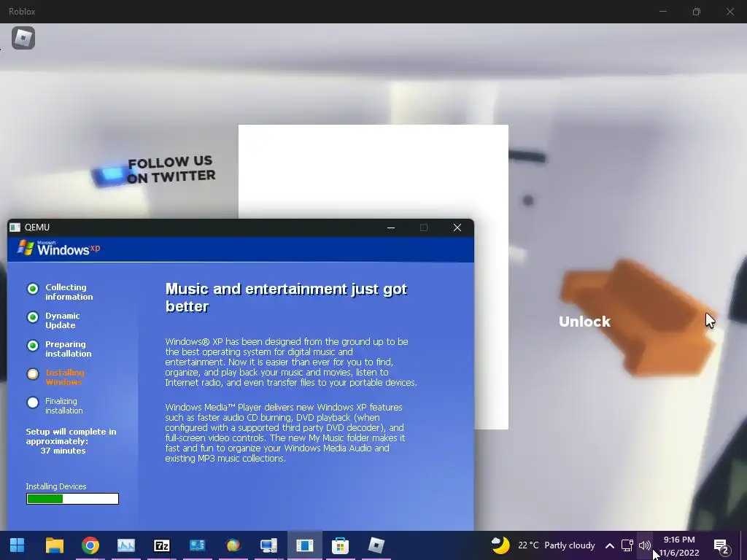
Task: Close the QEMU window
Action: coord(457,227)
